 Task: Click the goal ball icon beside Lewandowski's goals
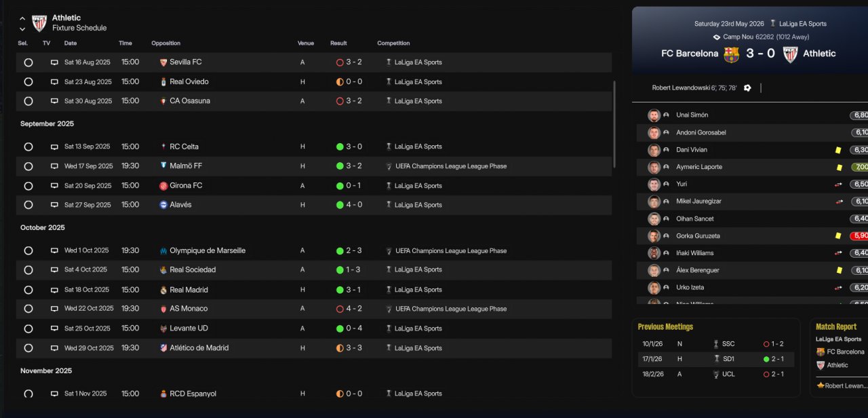(747, 88)
